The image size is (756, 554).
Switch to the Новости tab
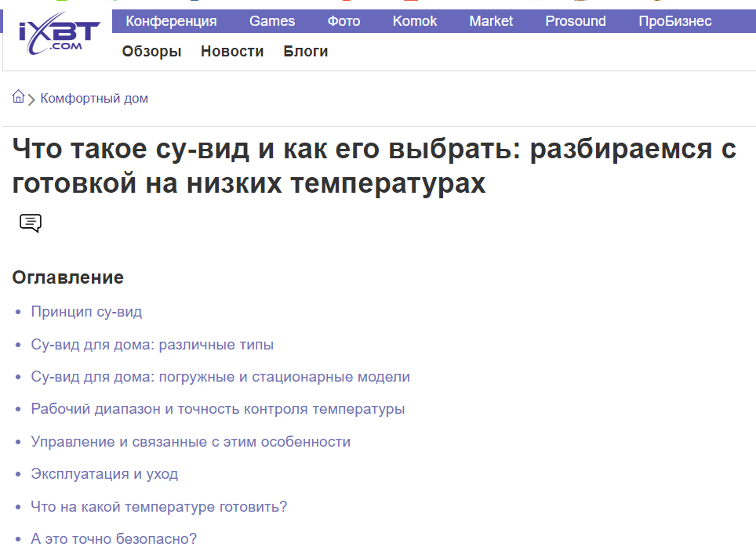(232, 52)
